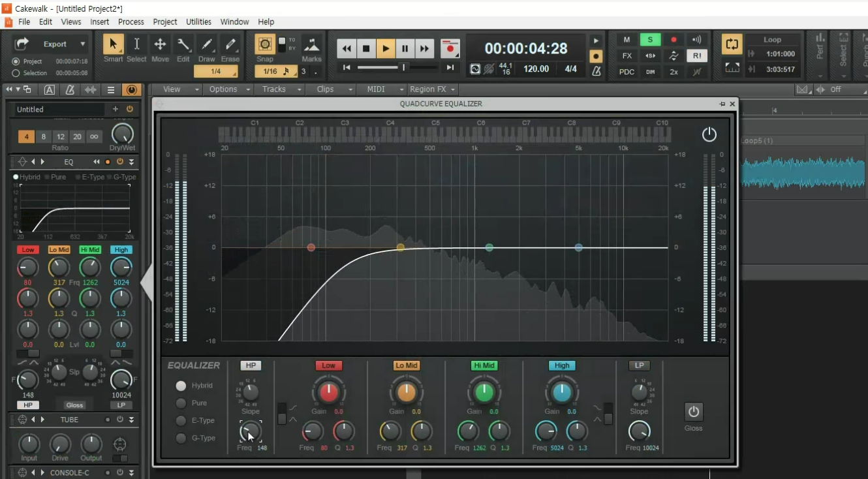This screenshot has height=479, width=868.
Task: Click the transport Play button
Action: click(386, 48)
